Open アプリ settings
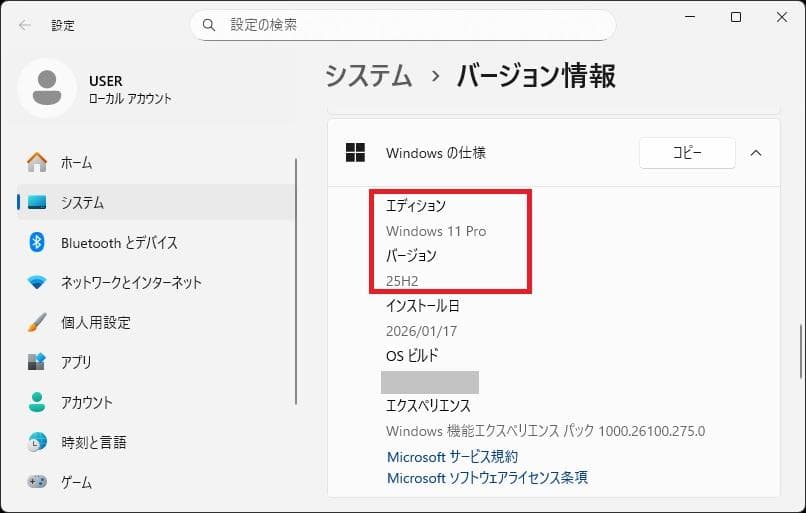The image size is (806, 513). 156,362
